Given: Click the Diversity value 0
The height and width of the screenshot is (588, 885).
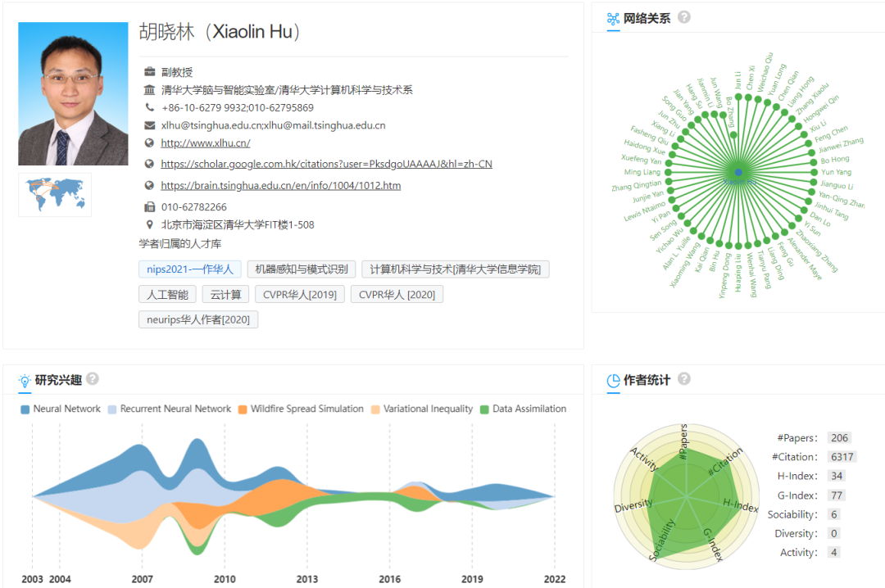Looking at the screenshot, I should tap(834, 533).
